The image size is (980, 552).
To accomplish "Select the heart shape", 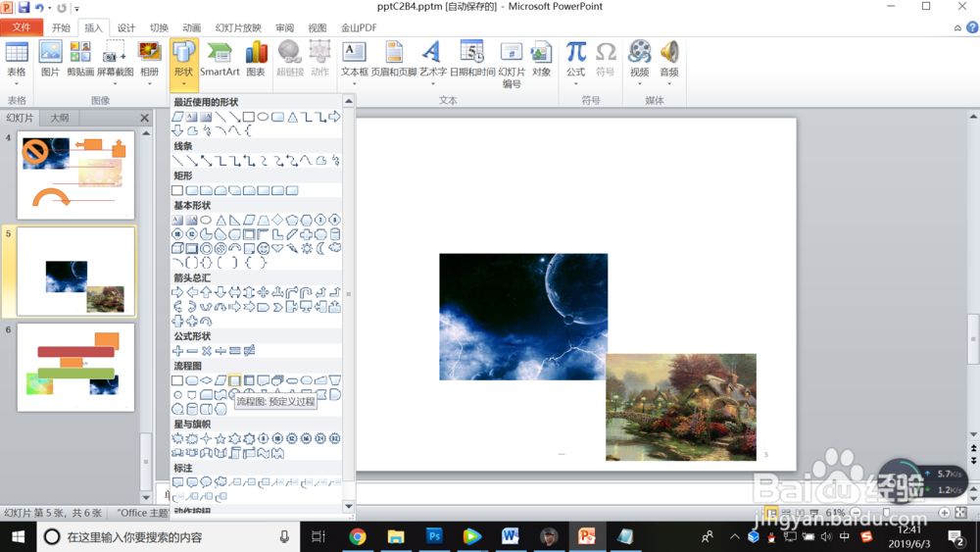I will tap(277, 248).
